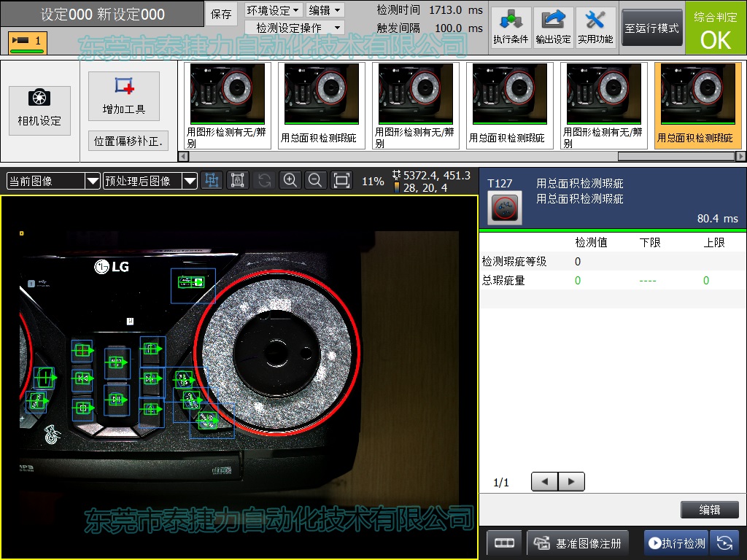Image resolution: width=747 pixels, height=560 pixels.
Task: Click the 保存 save button
Action: coord(221,15)
